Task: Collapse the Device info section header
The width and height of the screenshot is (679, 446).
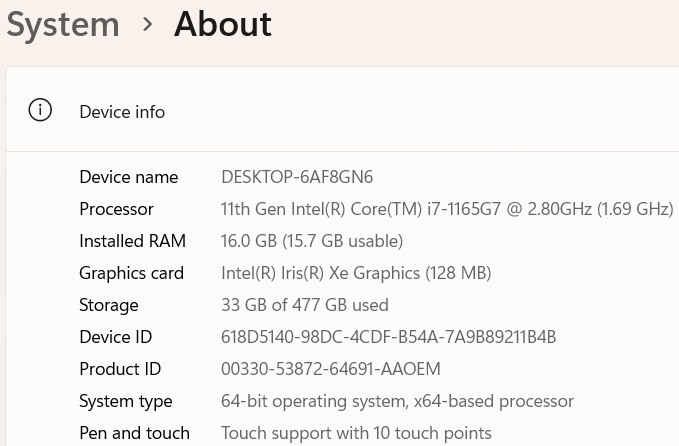Action: coord(342,110)
